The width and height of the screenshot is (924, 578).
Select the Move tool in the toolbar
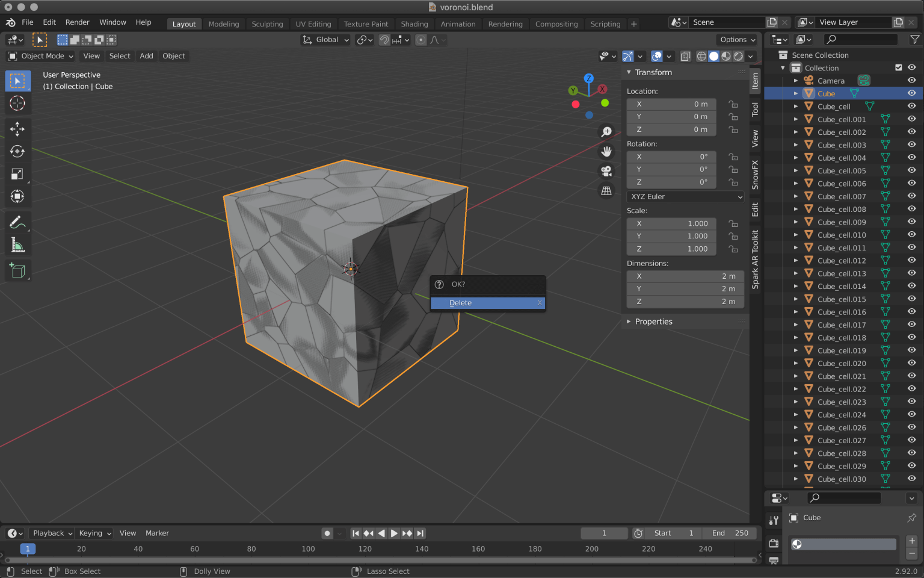tap(17, 128)
